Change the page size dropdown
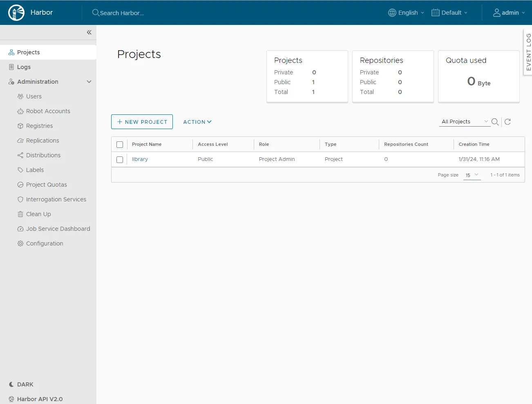 [472, 175]
